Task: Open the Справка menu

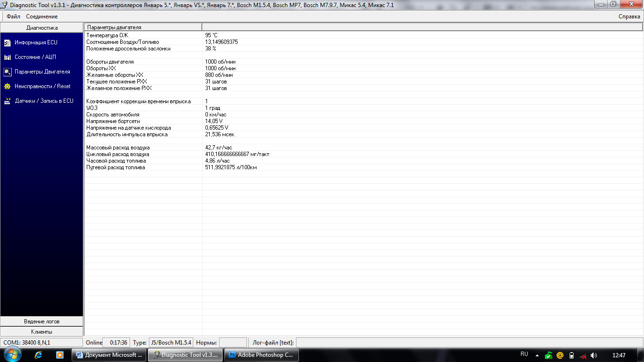Action: [x=629, y=16]
